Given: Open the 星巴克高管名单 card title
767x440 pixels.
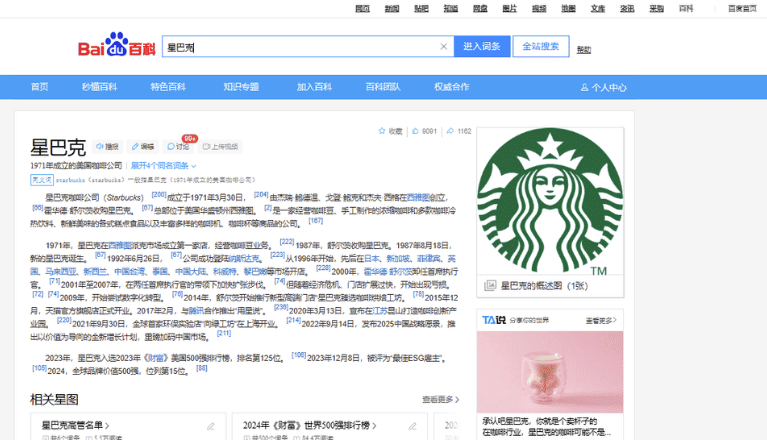Looking at the screenshot, I should click(75, 425).
